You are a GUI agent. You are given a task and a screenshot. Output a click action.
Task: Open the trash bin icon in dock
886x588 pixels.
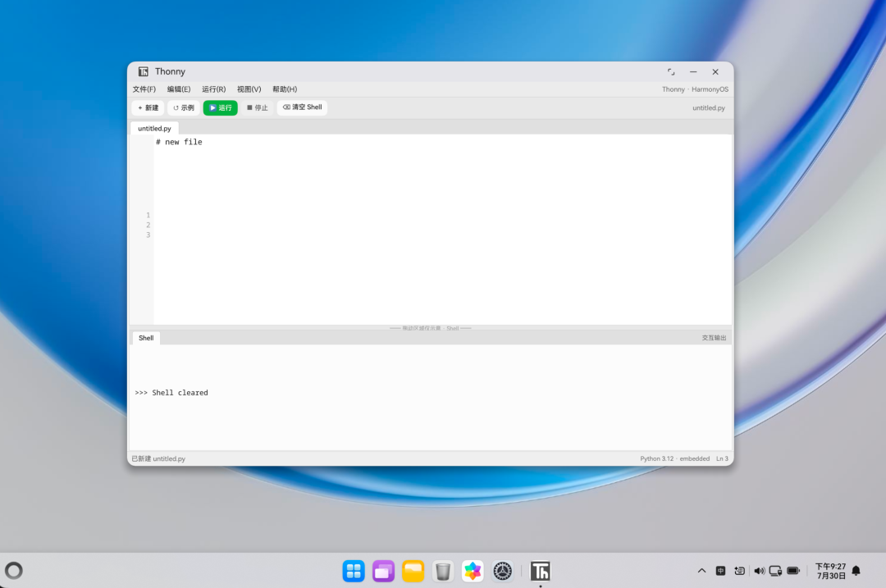443,571
